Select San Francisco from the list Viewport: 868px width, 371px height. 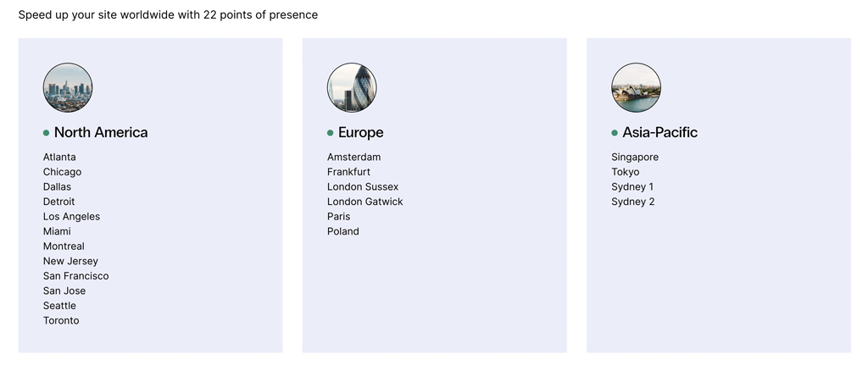click(75, 276)
